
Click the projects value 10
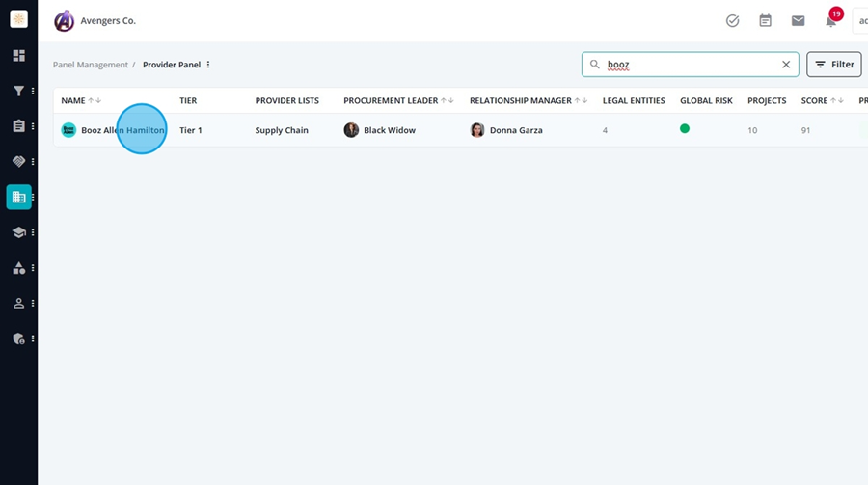[752, 131]
